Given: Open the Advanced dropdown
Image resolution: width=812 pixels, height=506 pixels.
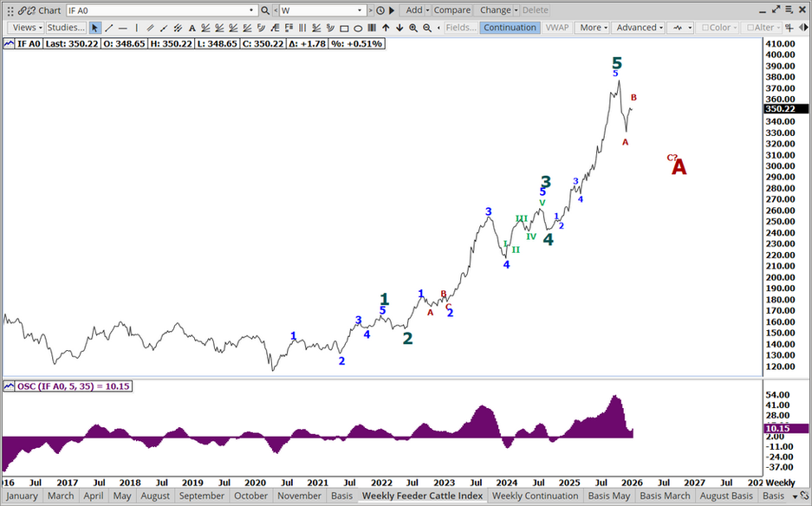Looking at the screenshot, I should [640, 28].
